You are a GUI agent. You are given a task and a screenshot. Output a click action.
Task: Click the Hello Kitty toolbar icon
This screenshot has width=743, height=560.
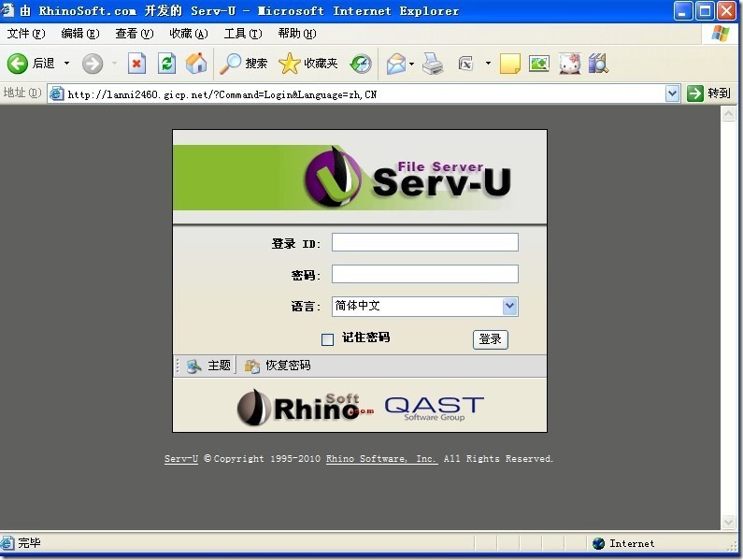(x=569, y=64)
